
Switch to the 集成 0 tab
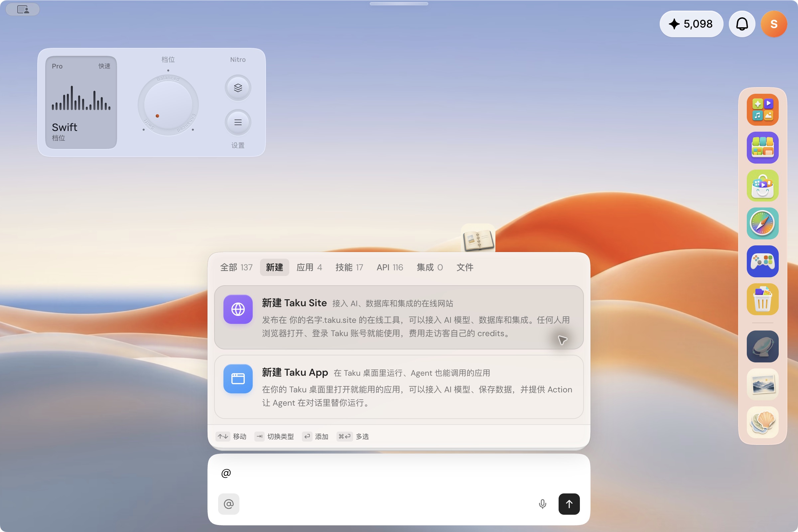(x=430, y=267)
